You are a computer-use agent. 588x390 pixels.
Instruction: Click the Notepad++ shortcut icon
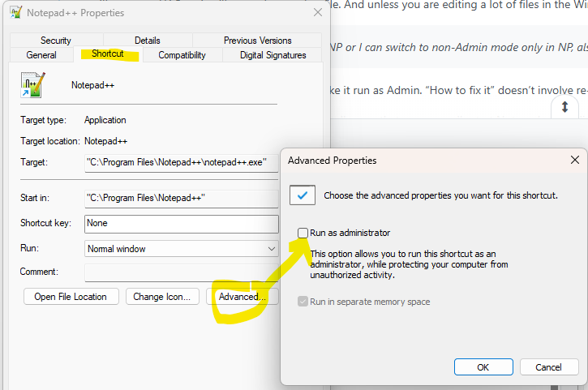tap(33, 84)
